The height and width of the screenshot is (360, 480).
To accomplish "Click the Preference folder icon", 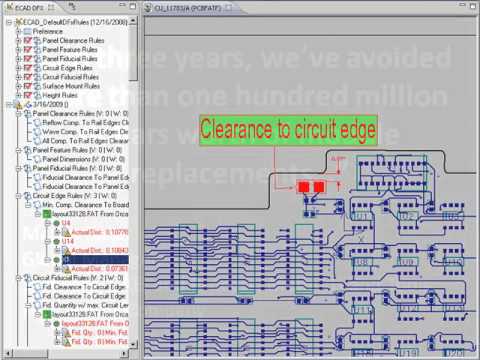I will pyautogui.click(x=27, y=31).
